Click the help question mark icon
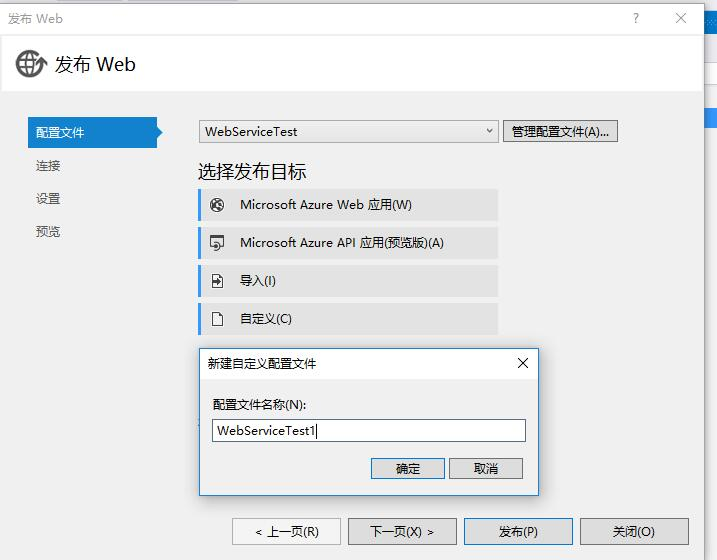Viewport: 717px width, 560px height. point(636,18)
